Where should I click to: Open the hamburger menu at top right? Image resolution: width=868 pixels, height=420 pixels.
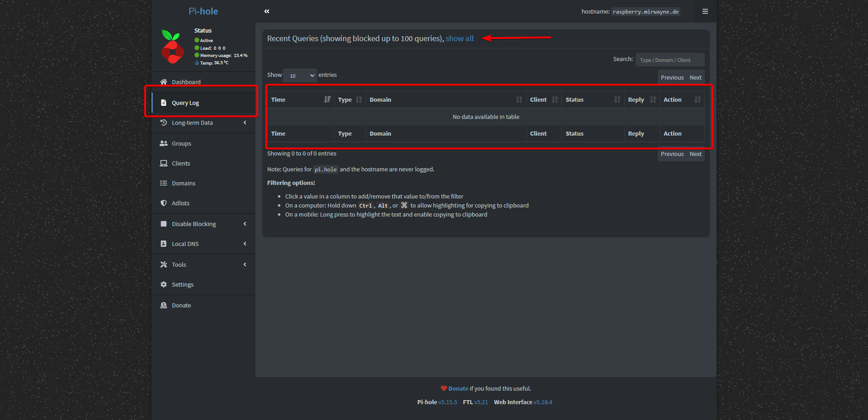click(705, 11)
